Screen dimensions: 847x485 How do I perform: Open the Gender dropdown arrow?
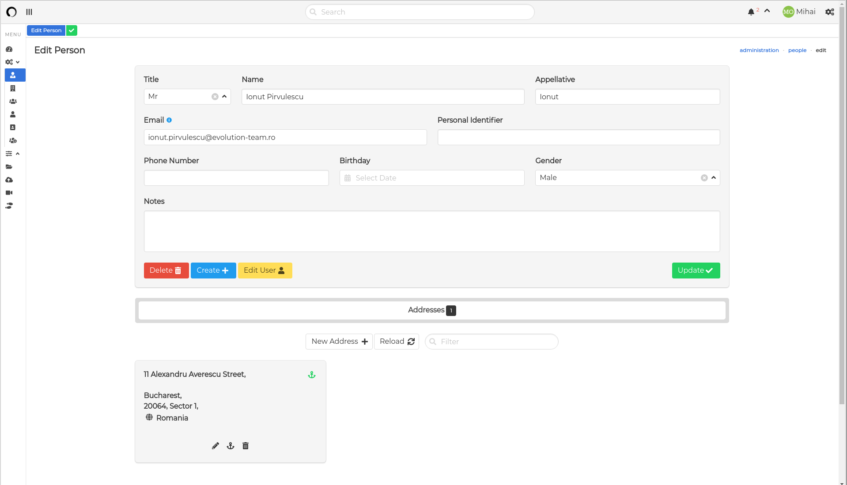[714, 178]
